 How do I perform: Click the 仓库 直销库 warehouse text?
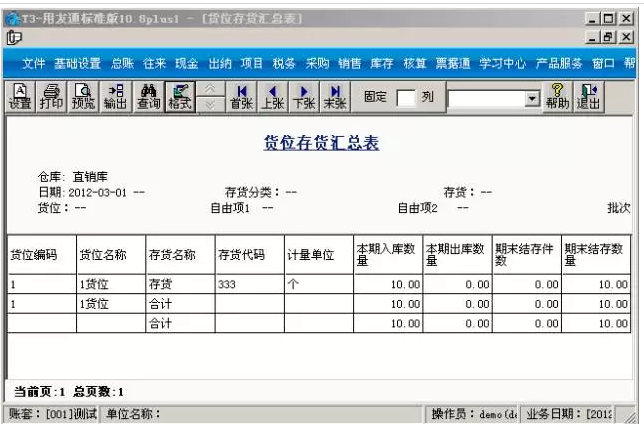pos(73,177)
